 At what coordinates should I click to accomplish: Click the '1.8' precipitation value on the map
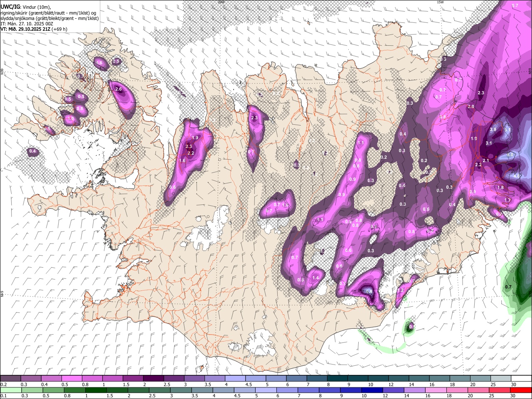pyautogui.click(x=500, y=188)
